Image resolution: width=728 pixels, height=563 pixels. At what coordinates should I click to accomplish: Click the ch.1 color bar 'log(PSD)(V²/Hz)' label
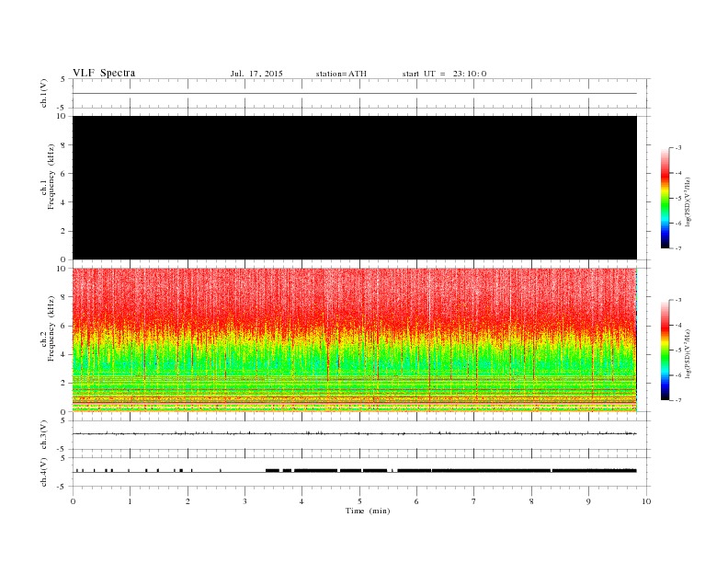[688, 201]
